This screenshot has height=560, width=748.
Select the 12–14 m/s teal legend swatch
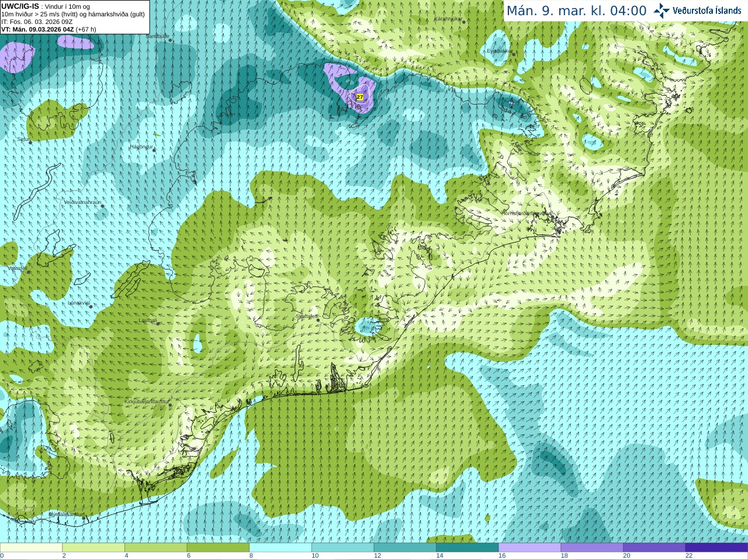click(x=405, y=548)
